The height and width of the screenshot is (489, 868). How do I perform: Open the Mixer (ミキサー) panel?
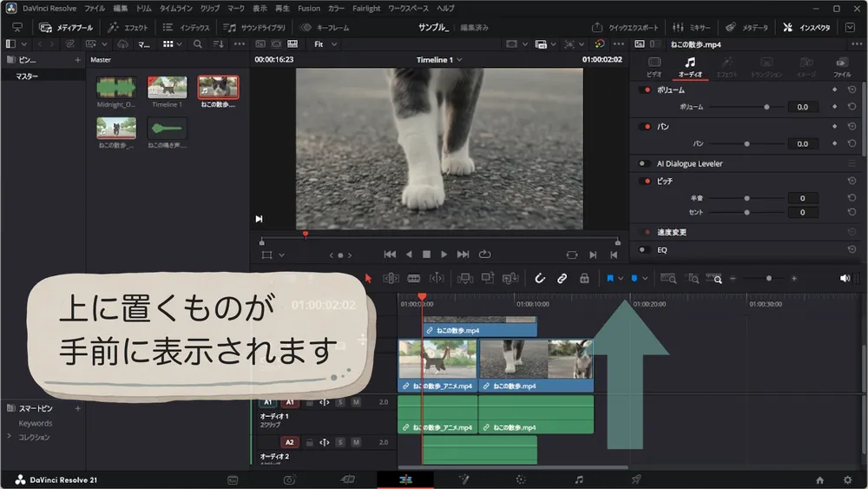[x=692, y=27]
